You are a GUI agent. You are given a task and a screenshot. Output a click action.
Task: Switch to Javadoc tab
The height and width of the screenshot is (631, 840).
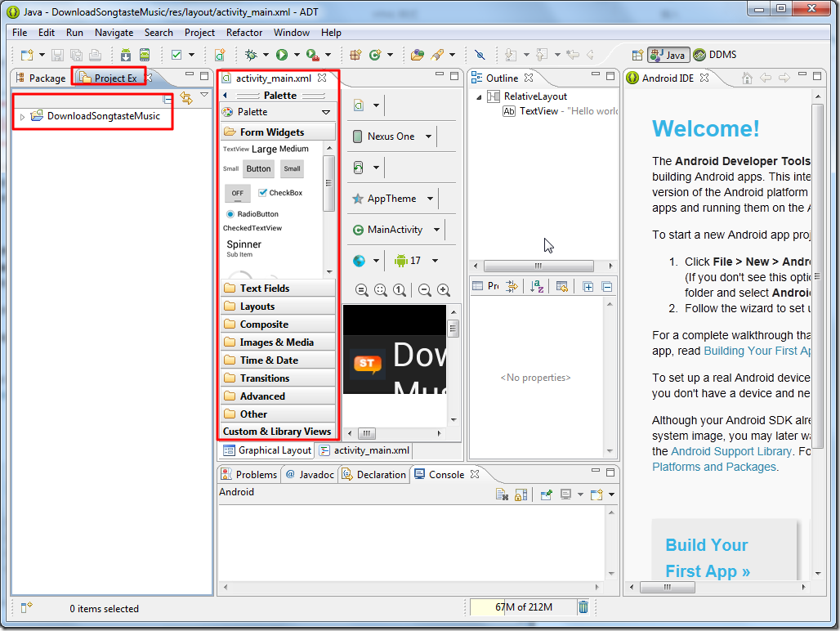310,475
